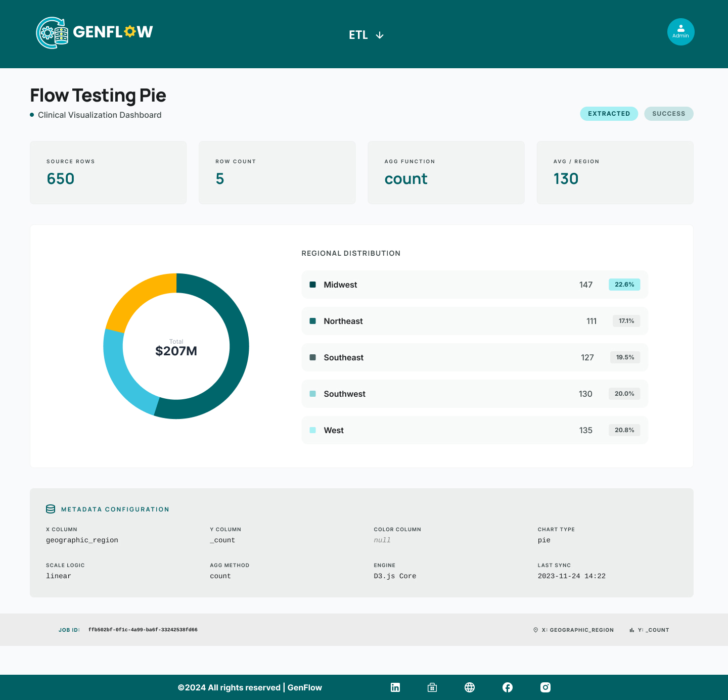Select the Southwest distribution row label
The image size is (728, 700).
tap(344, 394)
